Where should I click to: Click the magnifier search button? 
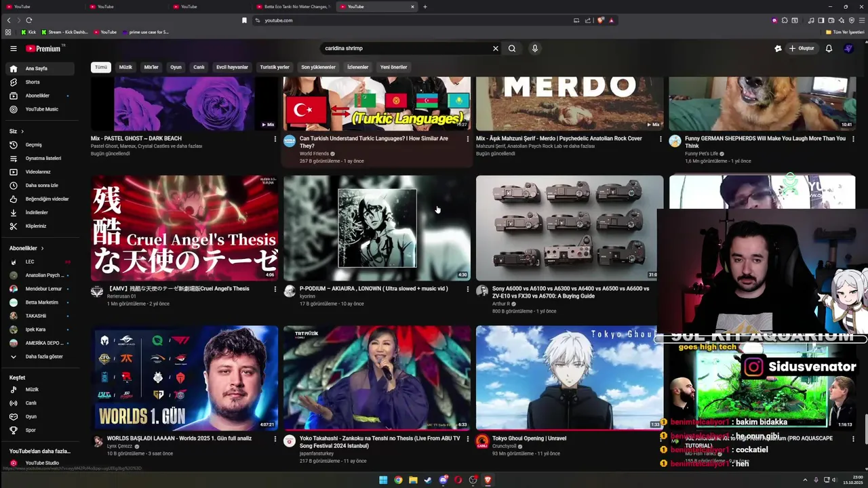click(512, 48)
